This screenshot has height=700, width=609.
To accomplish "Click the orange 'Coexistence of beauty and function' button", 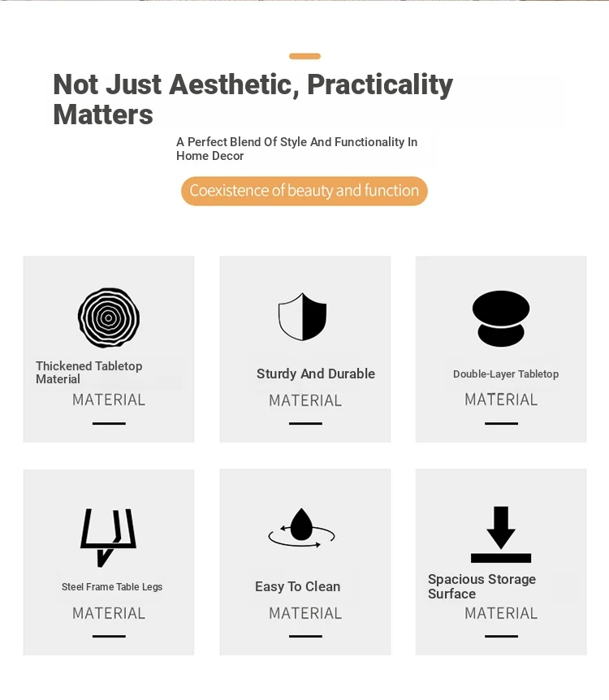I will click(x=304, y=191).
